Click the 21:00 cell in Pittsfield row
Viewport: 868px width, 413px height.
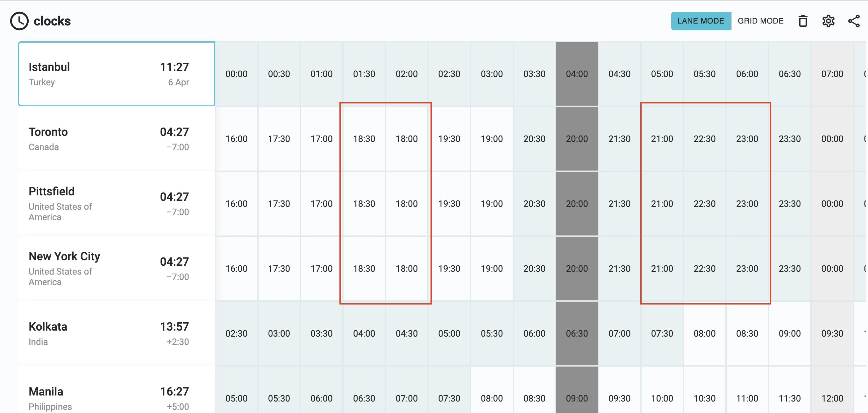(661, 203)
